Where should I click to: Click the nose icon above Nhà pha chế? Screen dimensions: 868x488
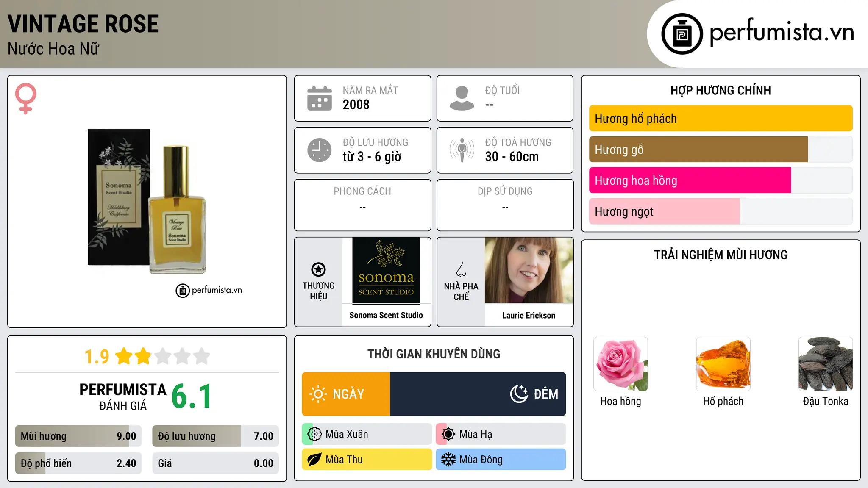click(x=461, y=269)
